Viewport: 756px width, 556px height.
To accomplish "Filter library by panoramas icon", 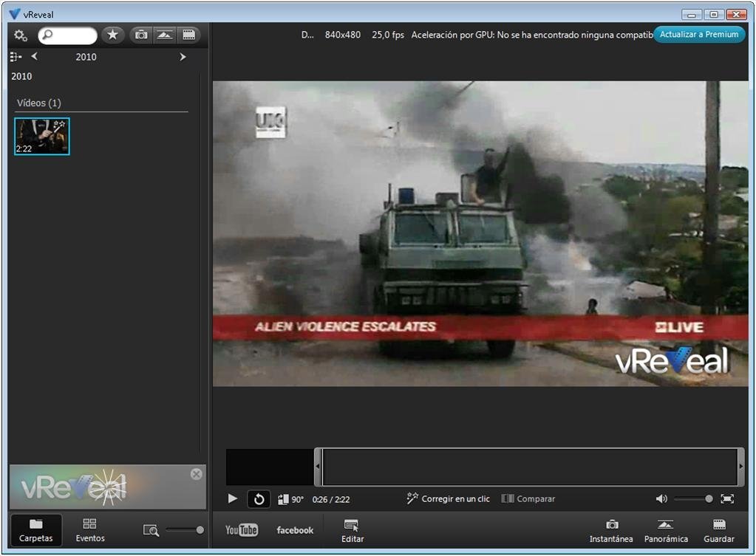I will 164,35.
